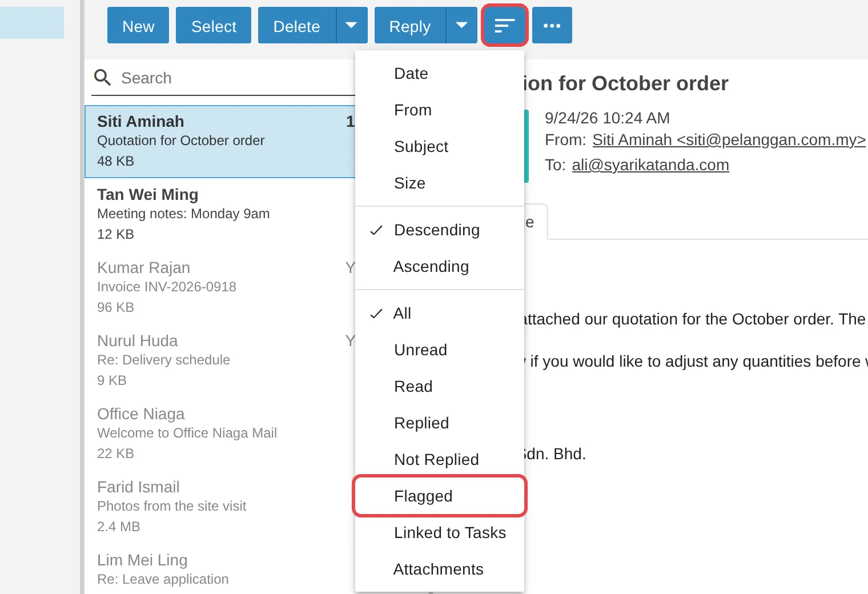
Task: Expand the Reply dropdown arrow
Action: [x=461, y=25]
